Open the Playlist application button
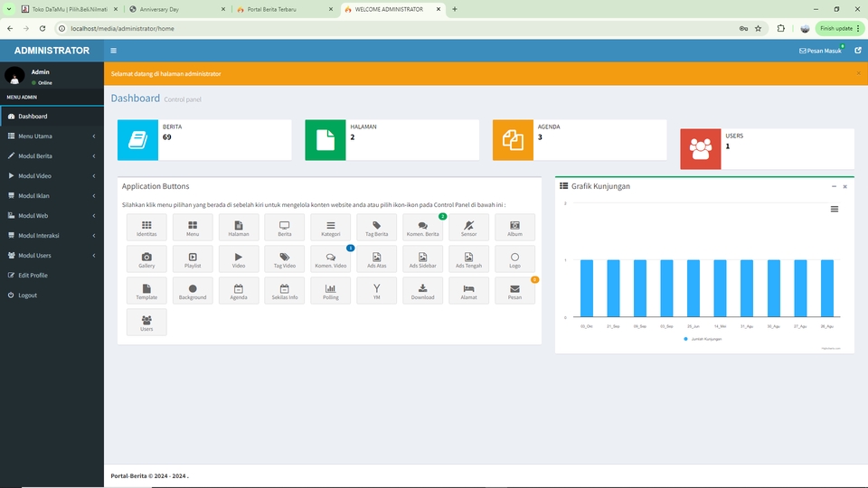Screen dimensions: 868x488 (x=192, y=259)
